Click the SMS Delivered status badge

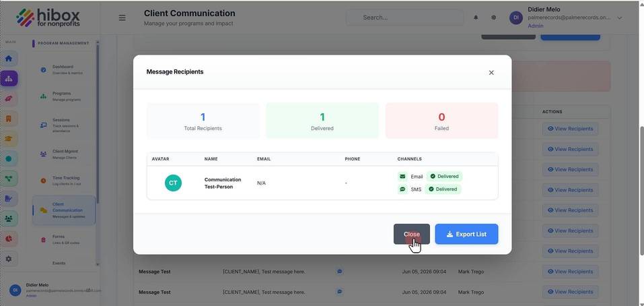pyautogui.click(x=443, y=189)
